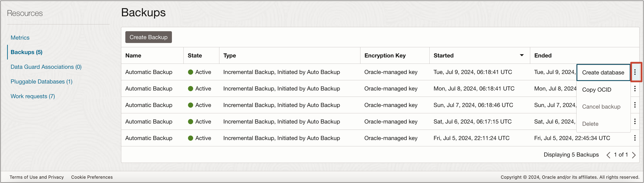Toggle sort arrow in Started column
Screen dimensions: 644x183
(x=521, y=55)
